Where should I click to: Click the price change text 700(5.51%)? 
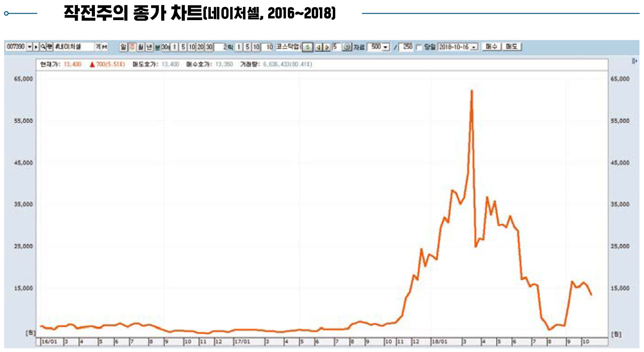tap(110, 64)
